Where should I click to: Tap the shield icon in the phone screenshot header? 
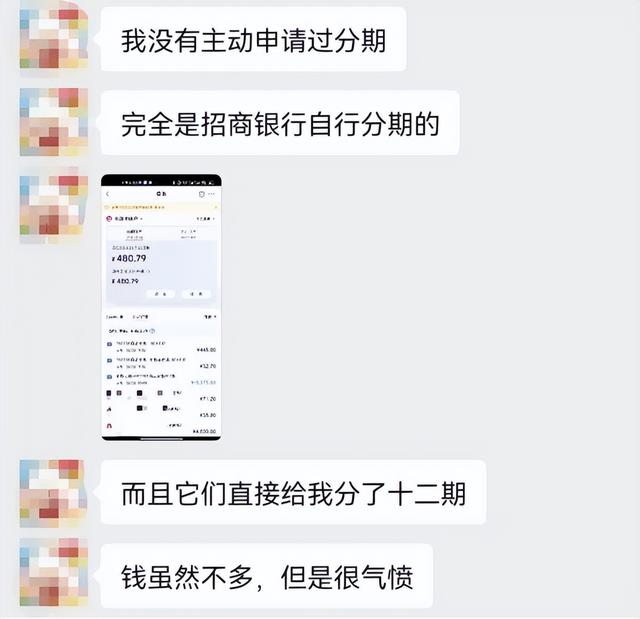pyautogui.click(x=201, y=194)
